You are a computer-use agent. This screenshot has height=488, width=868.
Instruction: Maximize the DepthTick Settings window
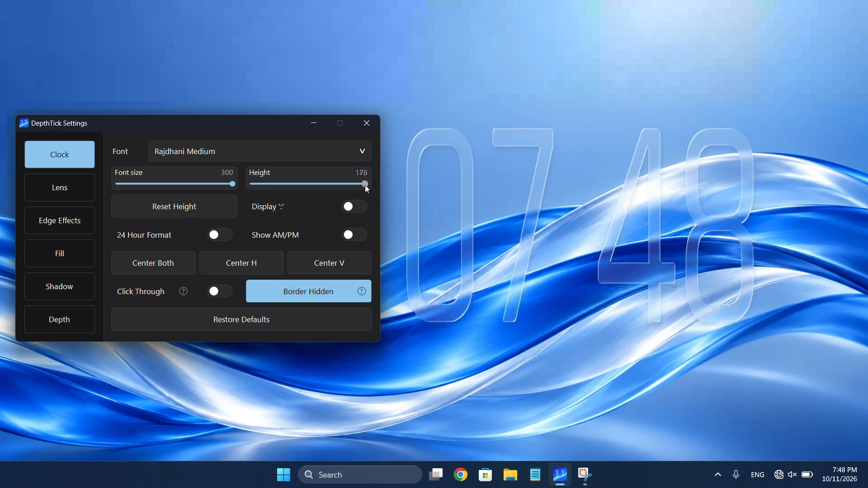341,123
